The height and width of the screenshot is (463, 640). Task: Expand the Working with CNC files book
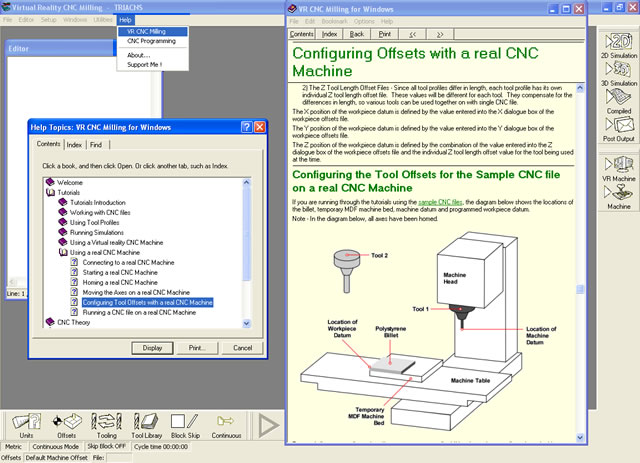(x=63, y=212)
